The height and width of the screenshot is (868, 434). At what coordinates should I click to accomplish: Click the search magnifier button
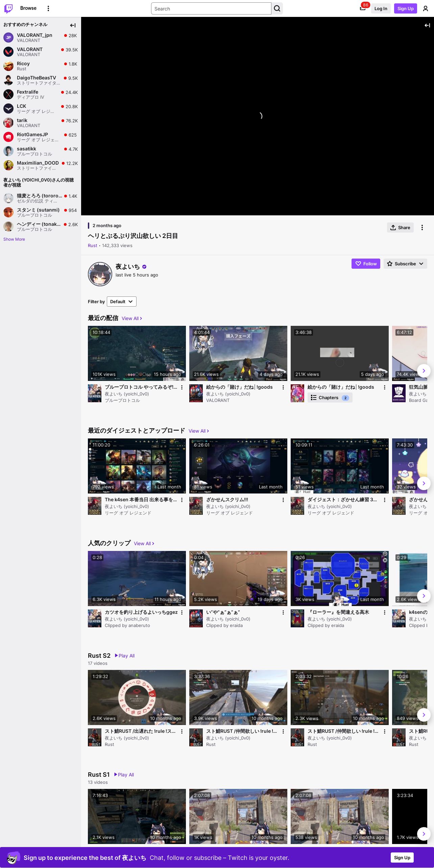click(277, 8)
